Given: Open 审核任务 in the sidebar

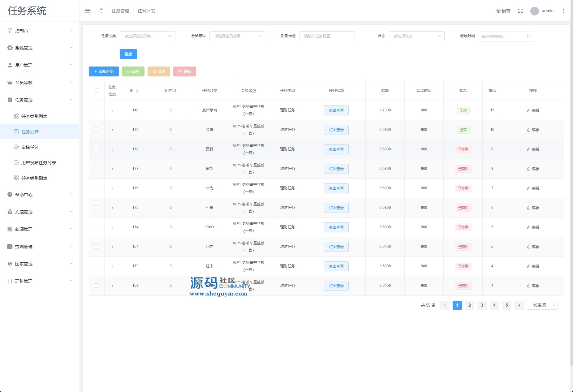Looking at the screenshot, I should (x=30, y=147).
